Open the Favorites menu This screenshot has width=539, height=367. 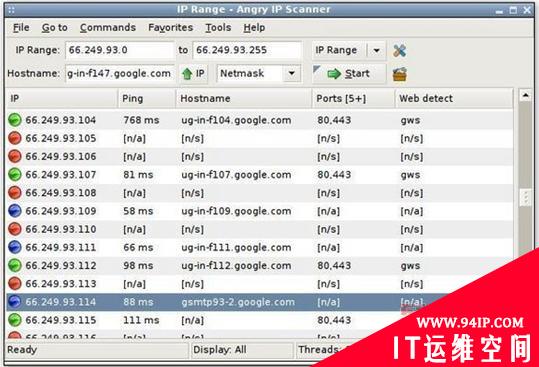pyautogui.click(x=170, y=27)
